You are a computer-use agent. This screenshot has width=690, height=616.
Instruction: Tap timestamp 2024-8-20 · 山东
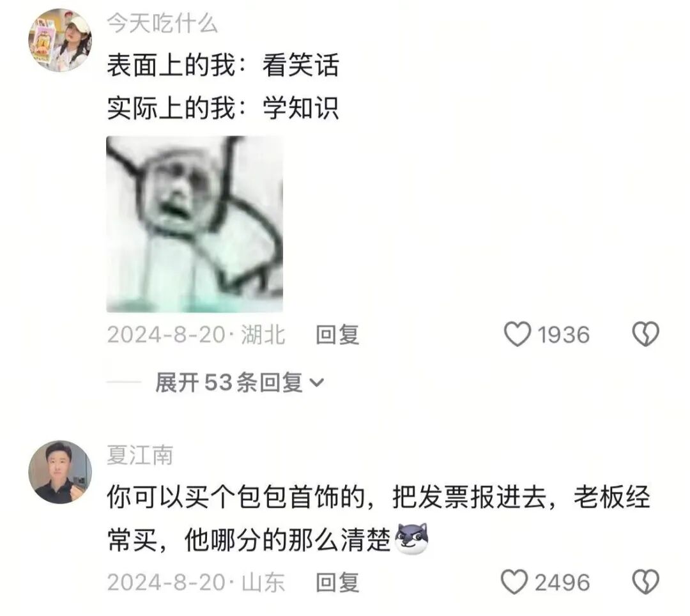click(196, 583)
